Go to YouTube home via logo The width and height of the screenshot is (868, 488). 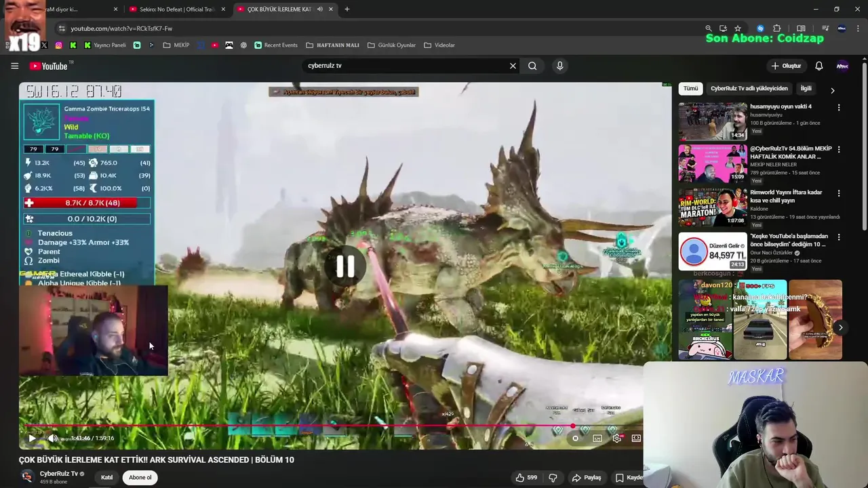48,66
